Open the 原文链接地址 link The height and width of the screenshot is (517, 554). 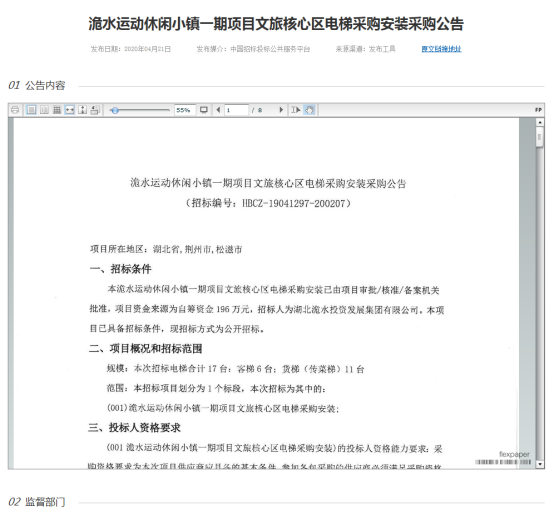441,49
